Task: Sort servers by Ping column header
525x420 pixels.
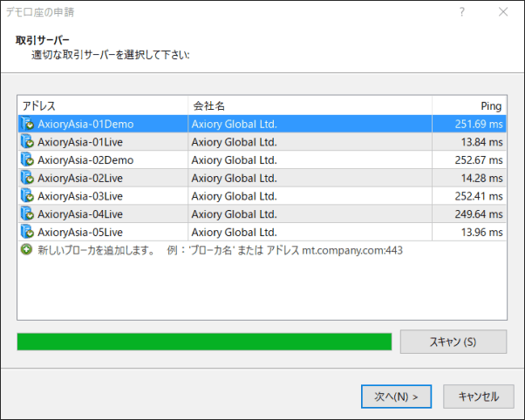Action: tap(469, 105)
